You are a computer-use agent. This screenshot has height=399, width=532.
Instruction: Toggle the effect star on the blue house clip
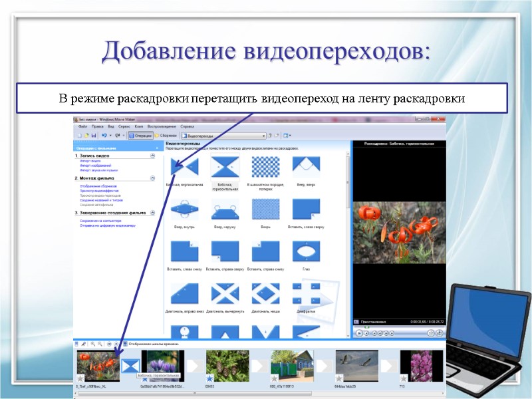[x=274, y=378]
